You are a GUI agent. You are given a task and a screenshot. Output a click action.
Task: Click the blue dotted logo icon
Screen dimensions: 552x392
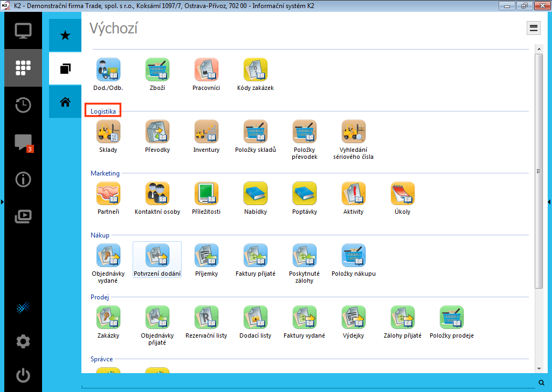pyautogui.click(x=23, y=307)
